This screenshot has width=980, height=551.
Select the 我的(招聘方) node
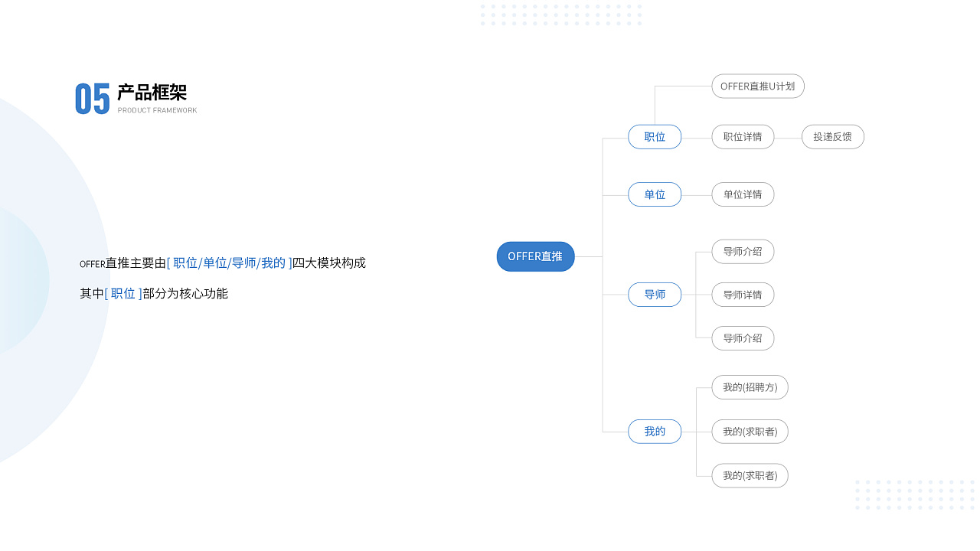[750, 387]
